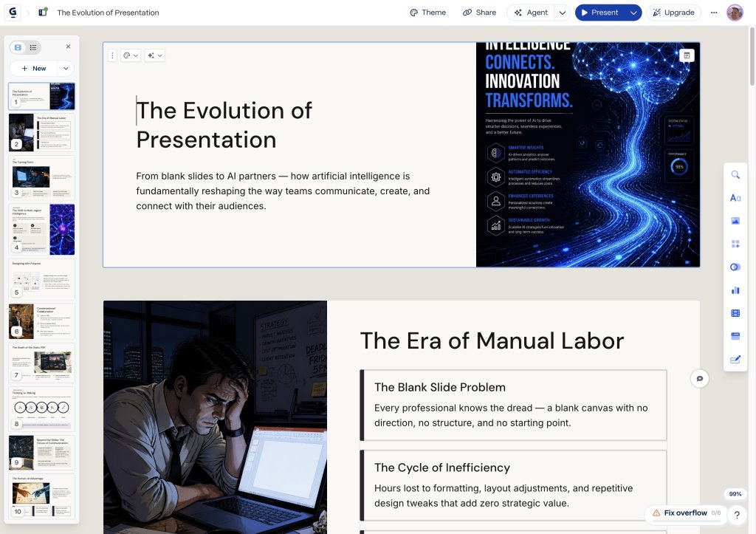
Task: Open the image insert tool
Action: pyautogui.click(x=735, y=221)
